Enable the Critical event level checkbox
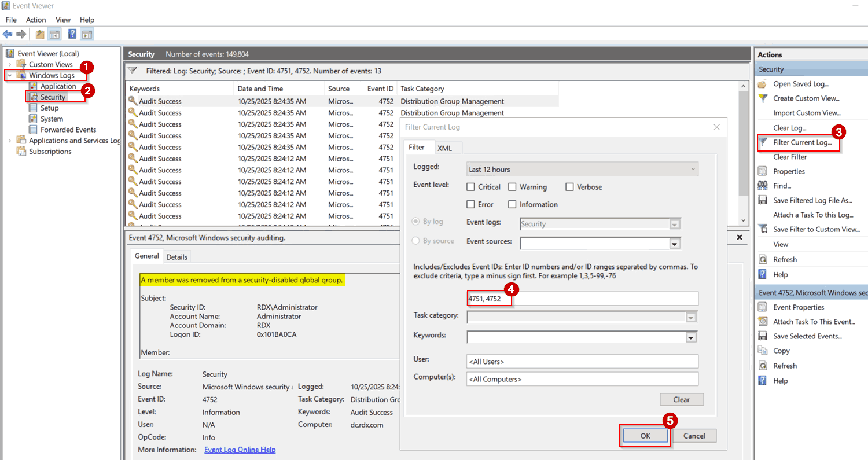The width and height of the screenshot is (868, 460). click(x=472, y=186)
